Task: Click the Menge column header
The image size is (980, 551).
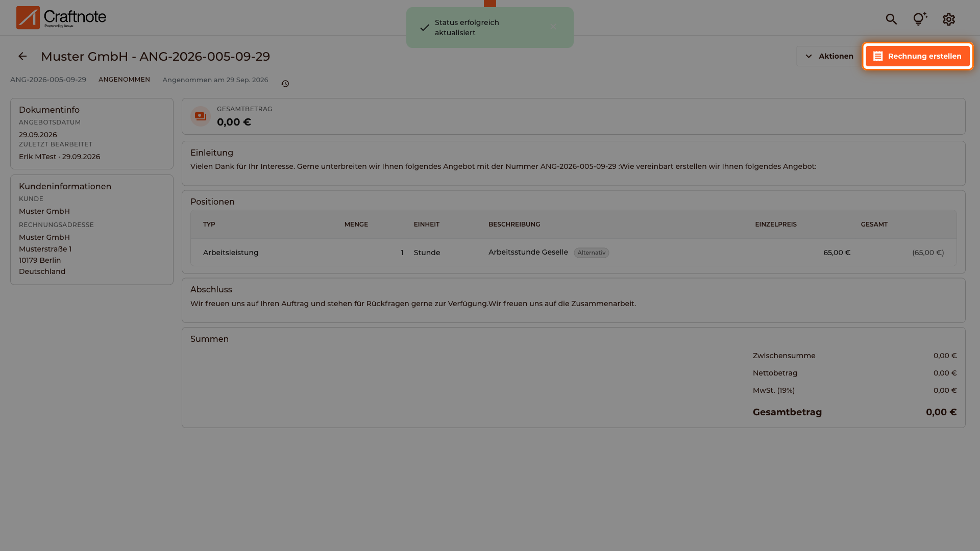Action: click(356, 224)
